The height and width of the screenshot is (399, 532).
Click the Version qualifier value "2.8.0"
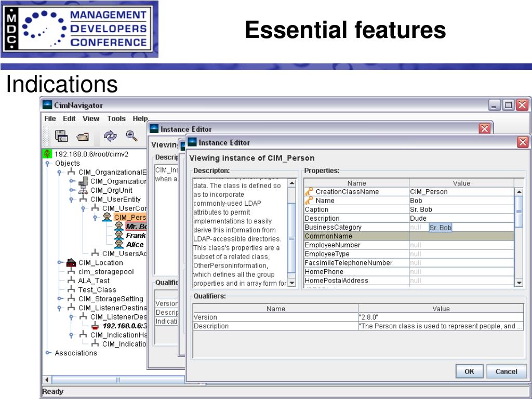point(368,317)
